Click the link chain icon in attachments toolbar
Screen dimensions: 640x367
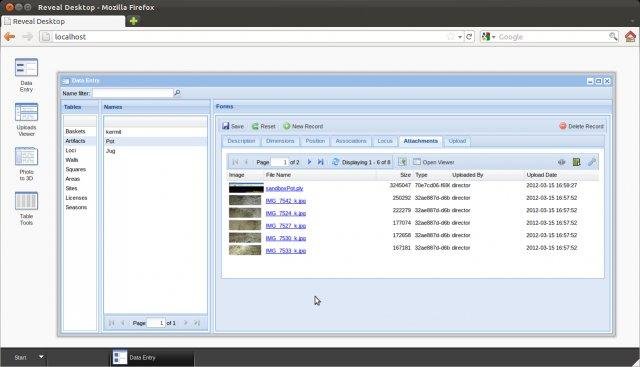[592, 162]
